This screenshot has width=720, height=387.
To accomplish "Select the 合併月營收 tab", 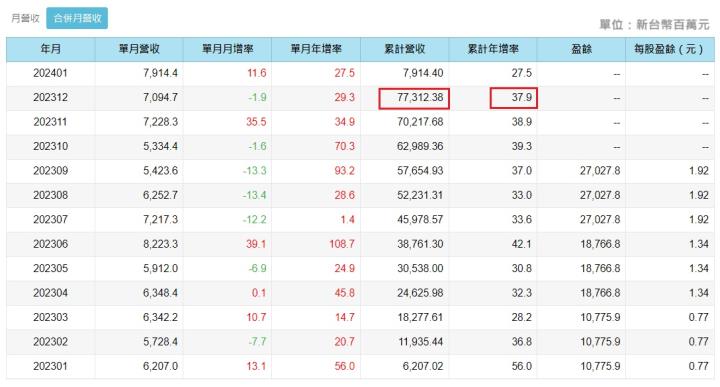I will click(77, 18).
